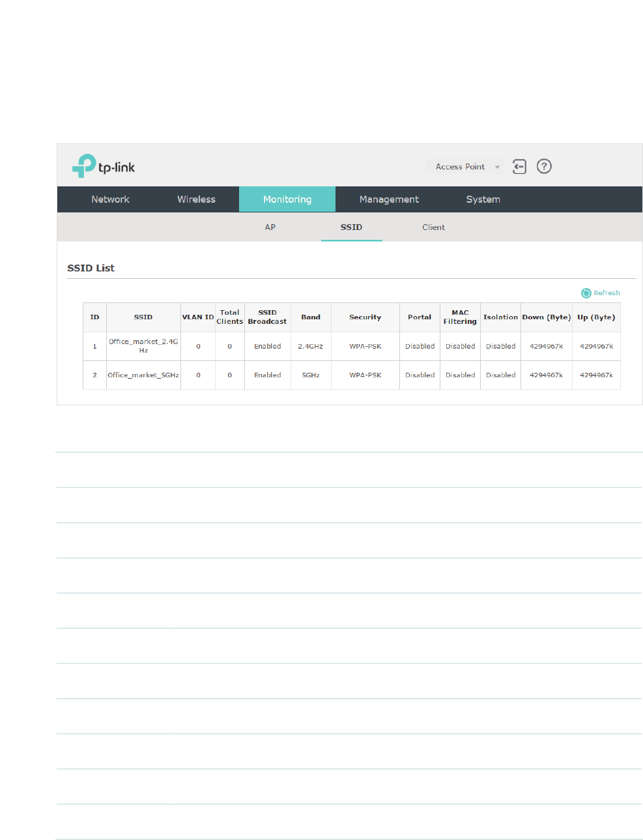Click the 5GHz band cell
The width and height of the screenshot is (643, 840).
(x=311, y=375)
